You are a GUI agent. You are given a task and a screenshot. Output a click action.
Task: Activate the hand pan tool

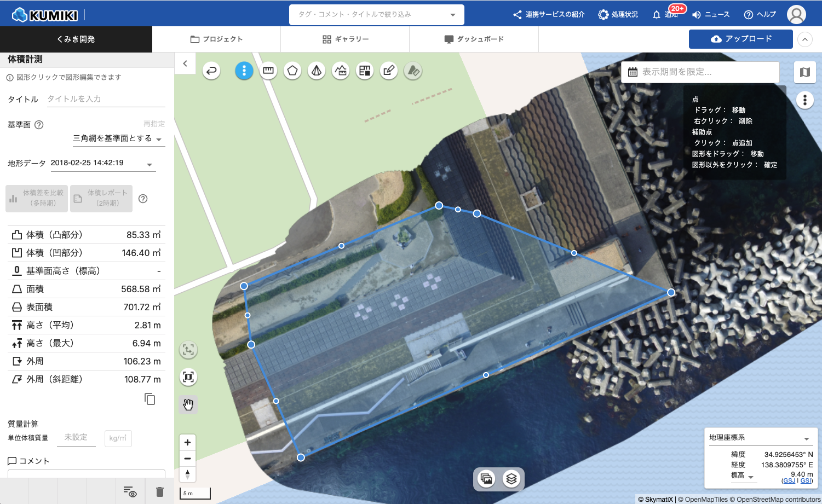pos(188,404)
